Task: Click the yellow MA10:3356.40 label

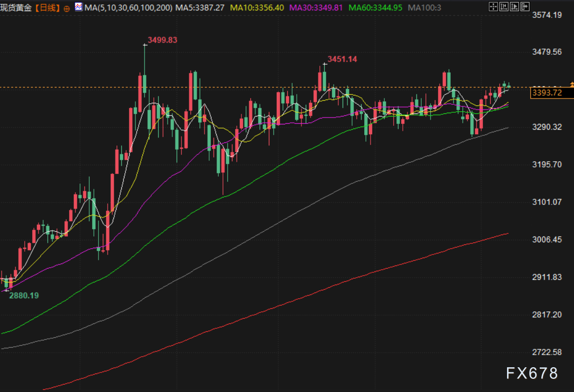Action: tap(257, 8)
